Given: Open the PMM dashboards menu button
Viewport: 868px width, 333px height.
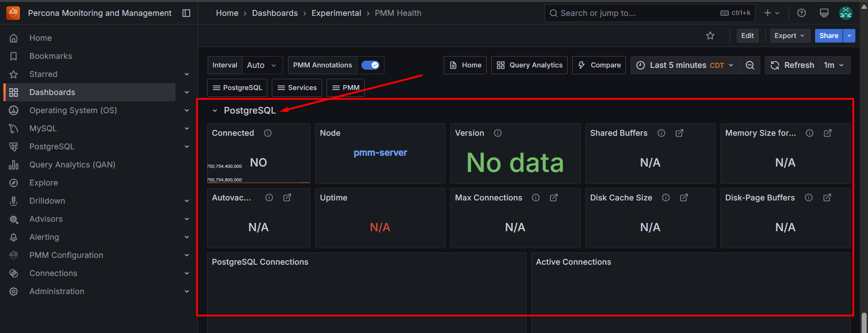Looking at the screenshot, I should pos(346,88).
